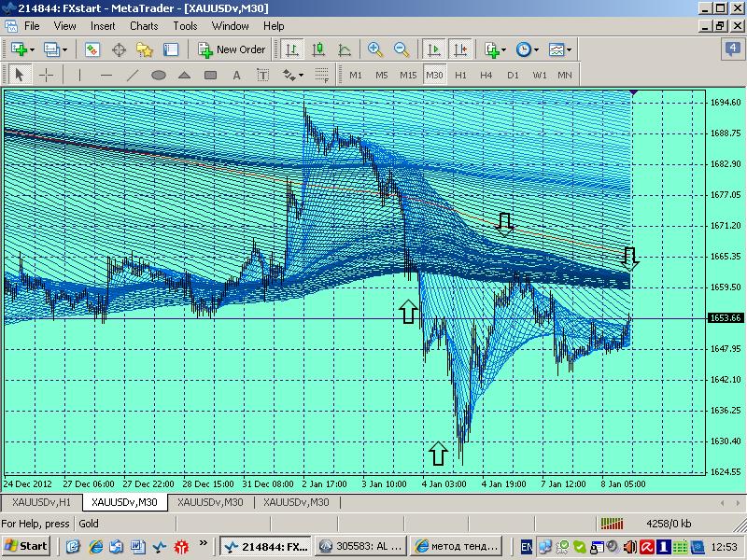Expand the Templates dropdown
Image resolution: width=747 pixels, height=560 pixels.
560,49
